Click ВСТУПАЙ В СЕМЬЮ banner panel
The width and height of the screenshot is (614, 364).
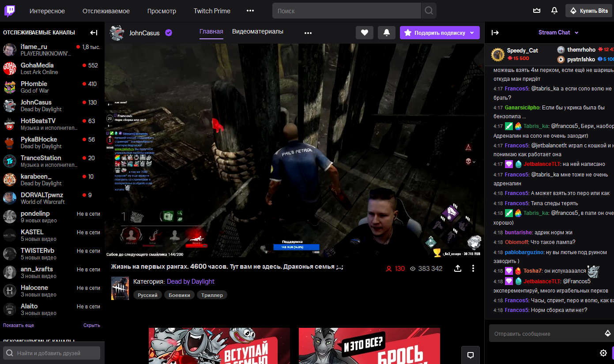click(219, 346)
